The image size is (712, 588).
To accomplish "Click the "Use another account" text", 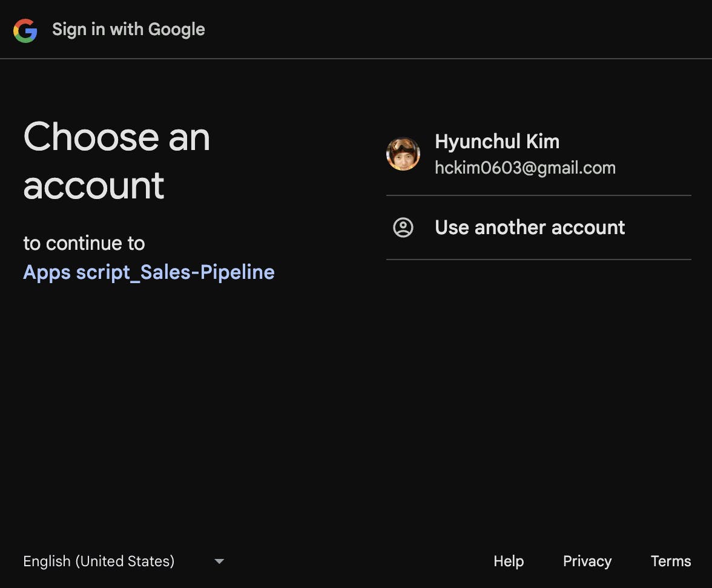I will (530, 227).
